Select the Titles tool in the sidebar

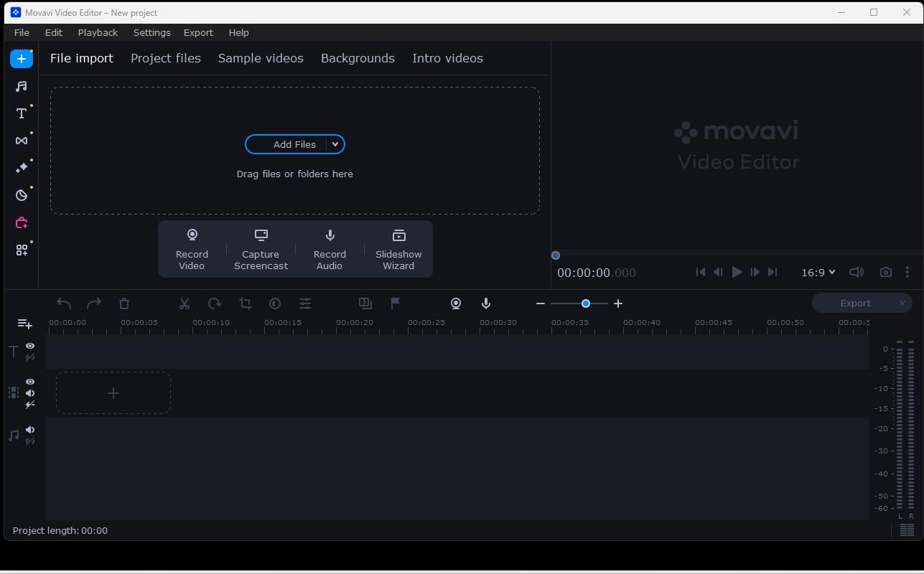pos(21,113)
